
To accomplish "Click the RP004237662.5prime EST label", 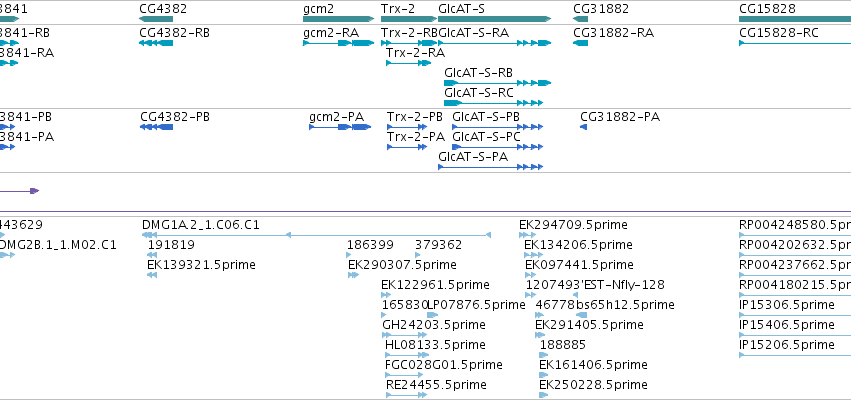I will [795, 265].
